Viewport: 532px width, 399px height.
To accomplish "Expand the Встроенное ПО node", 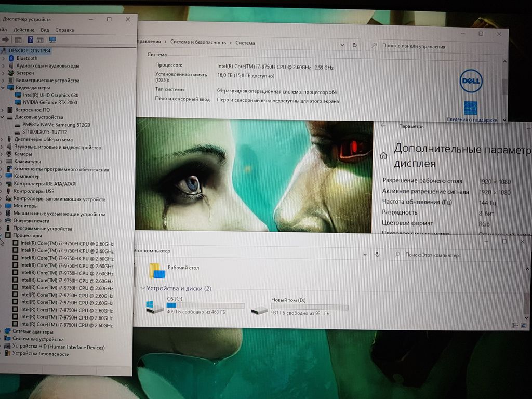I will pyautogui.click(x=3, y=110).
